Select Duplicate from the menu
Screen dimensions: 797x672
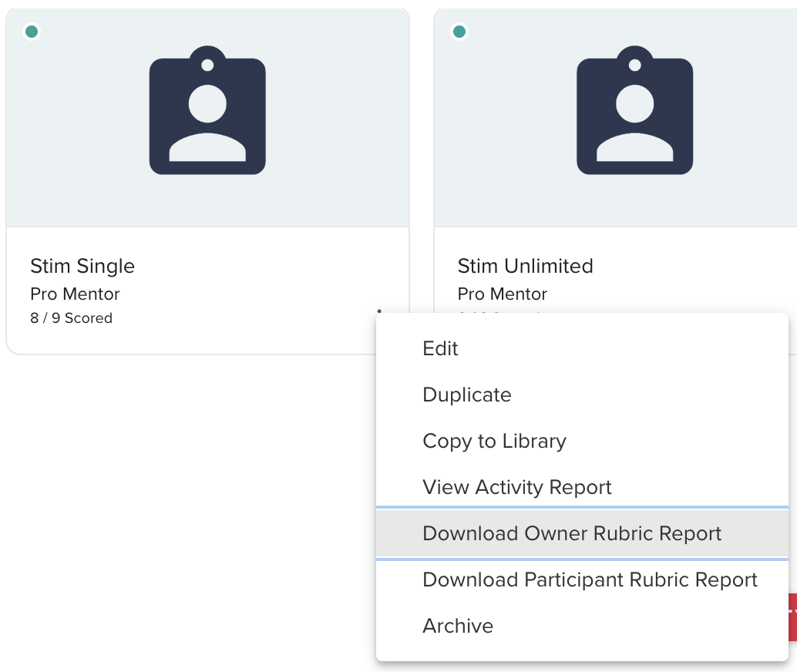tap(582, 395)
